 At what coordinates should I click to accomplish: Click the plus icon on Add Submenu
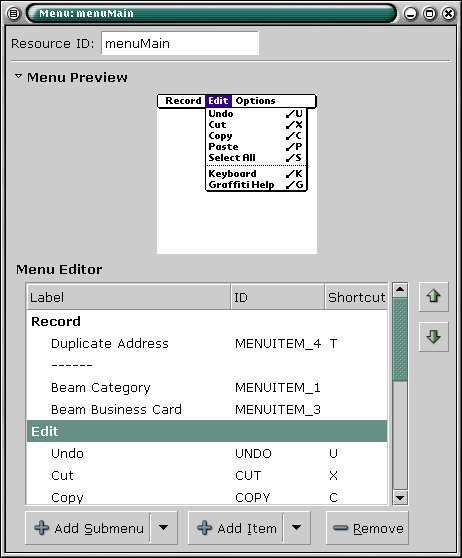pos(42,528)
